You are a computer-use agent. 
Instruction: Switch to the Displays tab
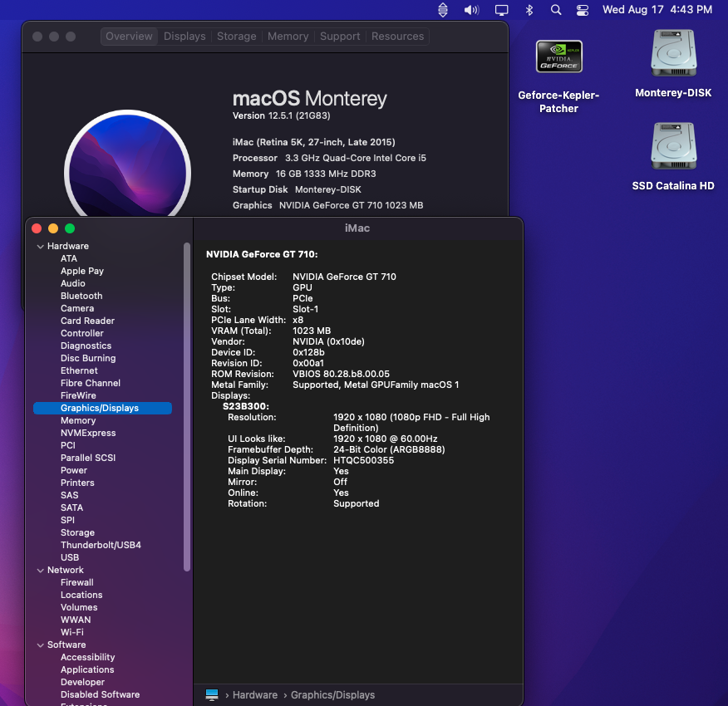[x=184, y=37]
